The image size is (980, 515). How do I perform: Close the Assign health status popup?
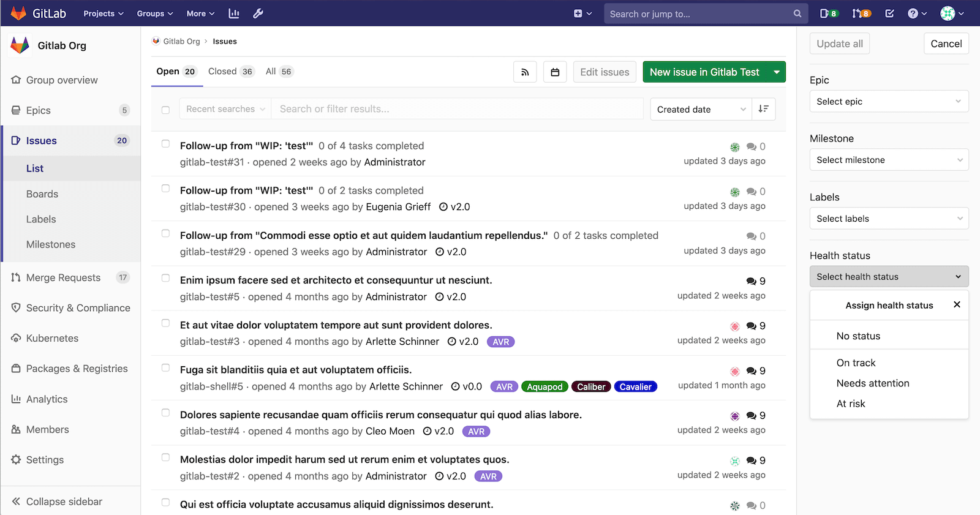pyautogui.click(x=957, y=304)
